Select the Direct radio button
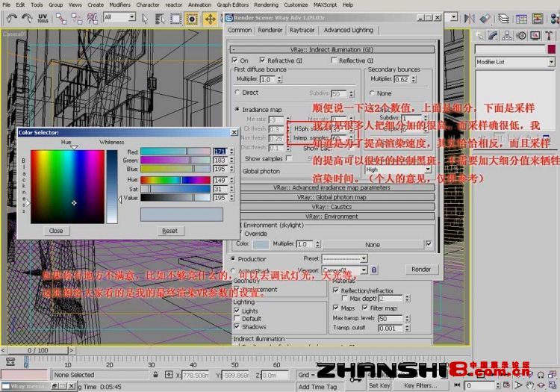560x392 pixels. (x=237, y=92)
